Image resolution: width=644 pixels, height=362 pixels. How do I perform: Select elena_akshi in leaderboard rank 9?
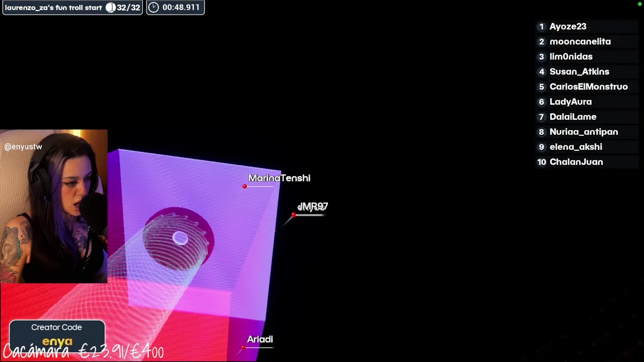click(587, 147)
